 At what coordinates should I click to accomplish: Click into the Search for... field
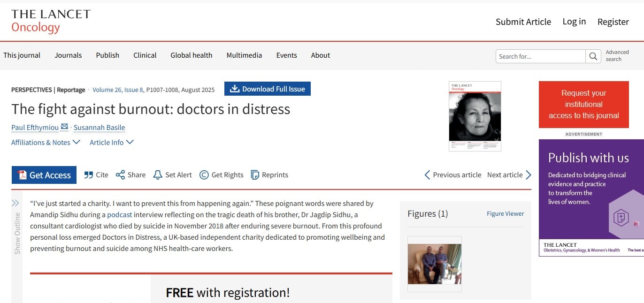click(540, 56)
